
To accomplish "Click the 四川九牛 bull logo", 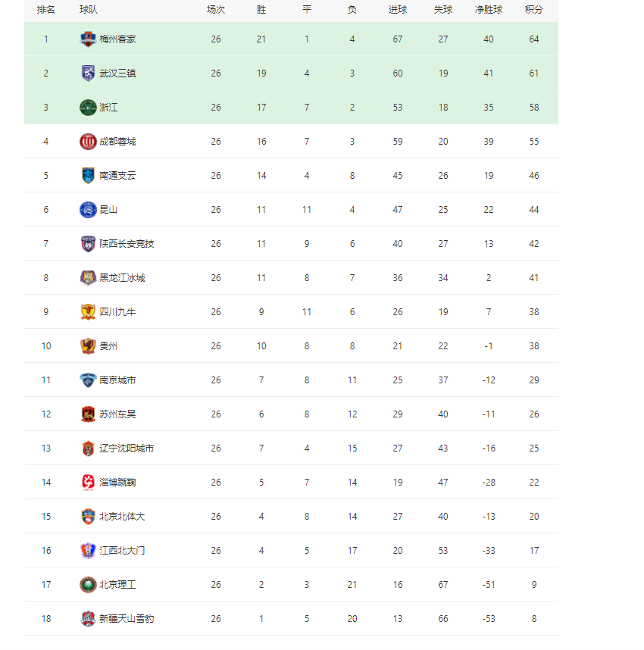I will (88, 312).
